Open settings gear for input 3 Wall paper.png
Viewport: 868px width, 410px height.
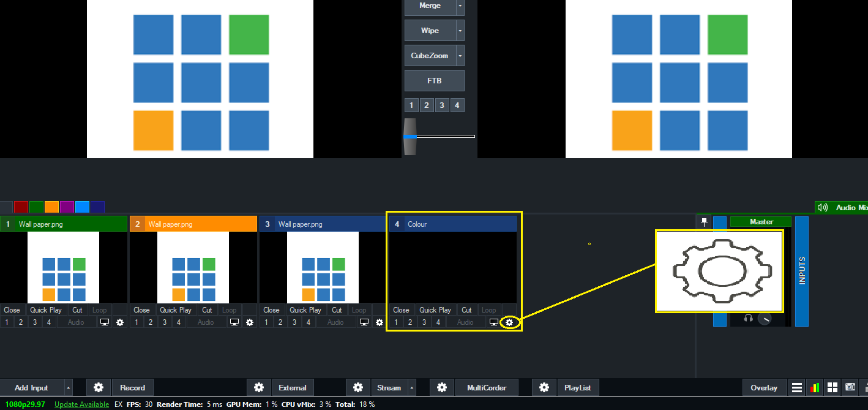(380, 322)
